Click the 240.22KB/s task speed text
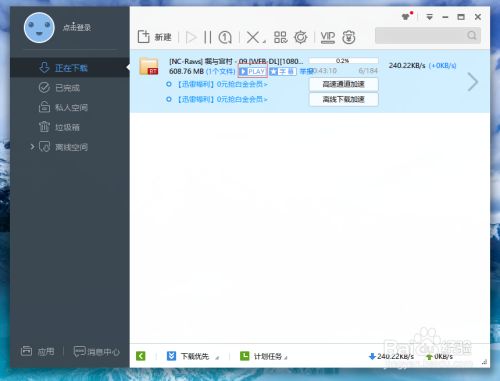The height and width of the screenshot is (381, 500). [x=407, y=65]
